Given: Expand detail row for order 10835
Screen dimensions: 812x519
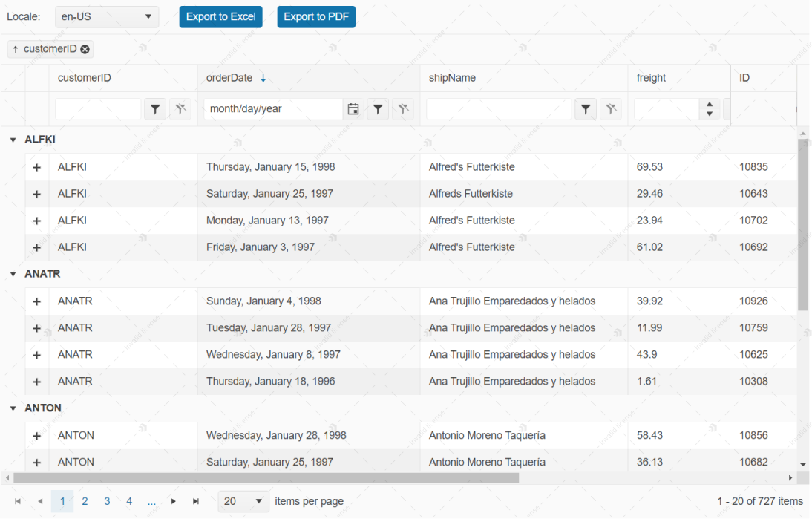Looking at the screenshot, I should click(x=36, y=167).
